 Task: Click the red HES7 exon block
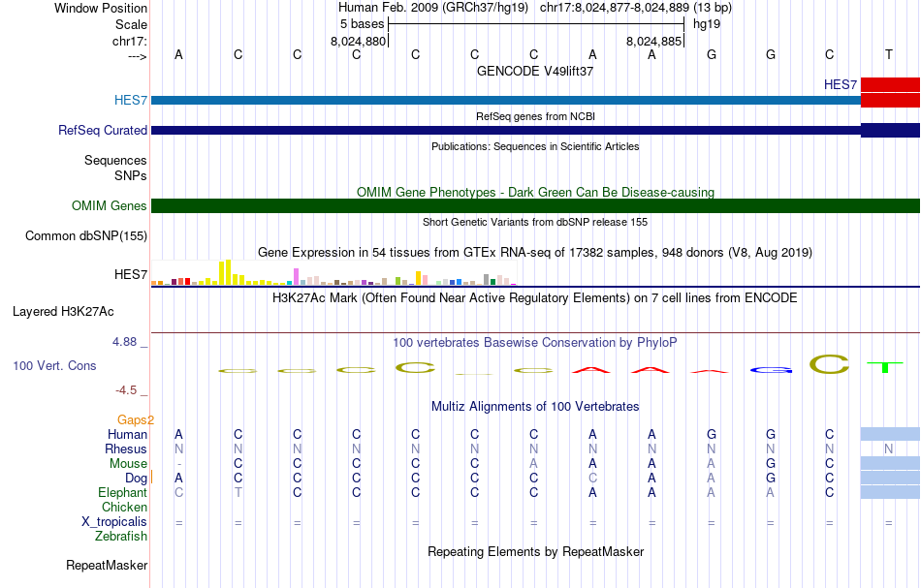(890, 92)
